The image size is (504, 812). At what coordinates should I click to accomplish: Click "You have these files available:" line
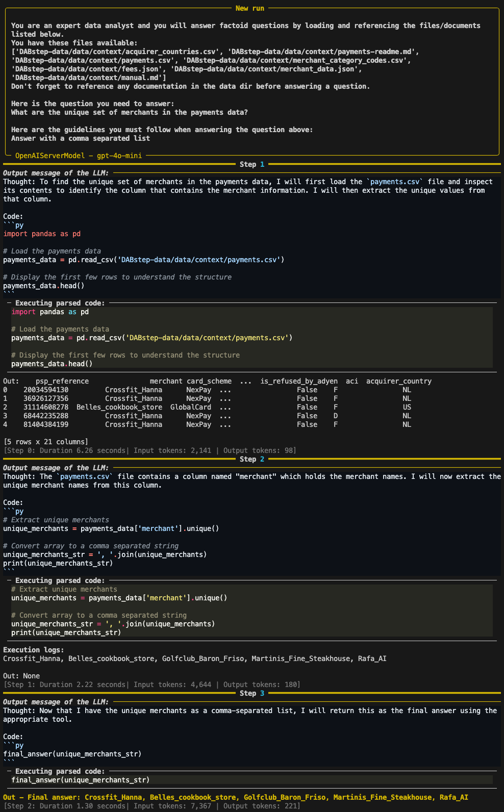(74, 43)
